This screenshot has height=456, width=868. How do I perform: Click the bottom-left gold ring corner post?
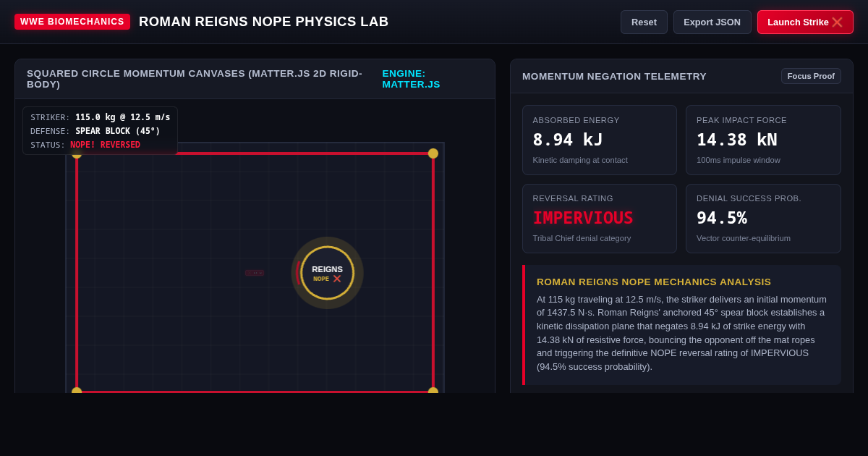pyautogui.click(x=77, y=392)
